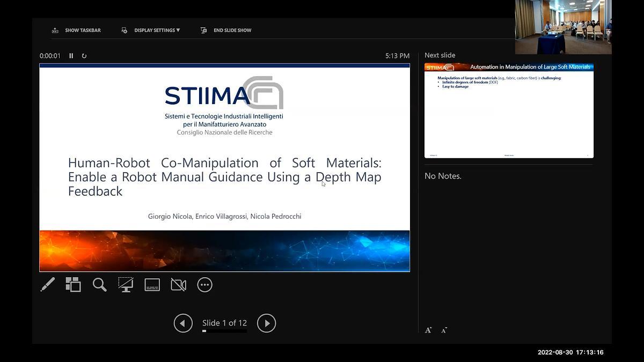
Task: Toggle black or unblack slide show
Action: (126, 285)
